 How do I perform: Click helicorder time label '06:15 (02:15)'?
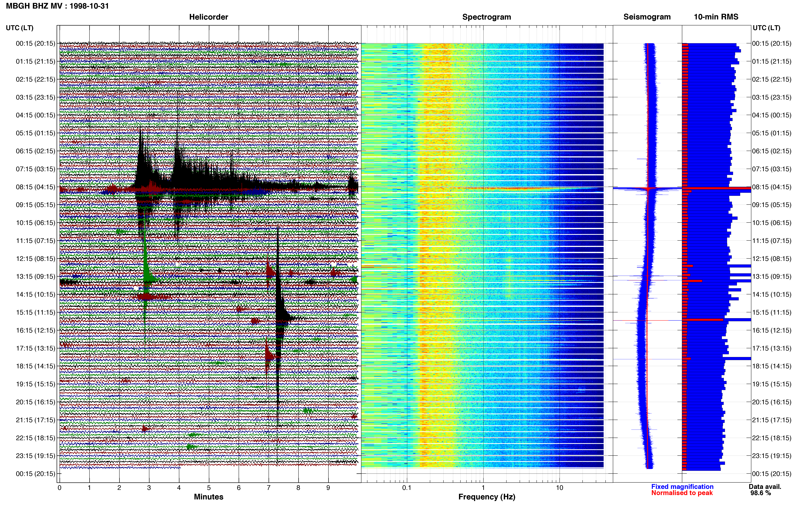click(x=36, y=151)
